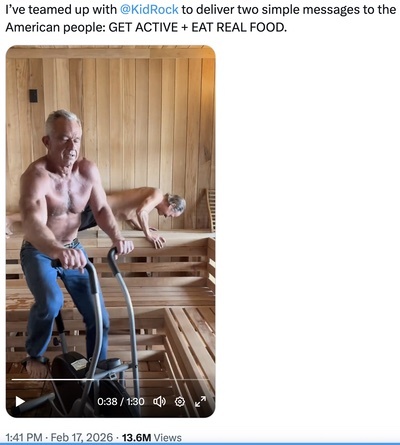400x445 pixels.
Task: Seek within the video progress bar
Action: pos(110,379)
